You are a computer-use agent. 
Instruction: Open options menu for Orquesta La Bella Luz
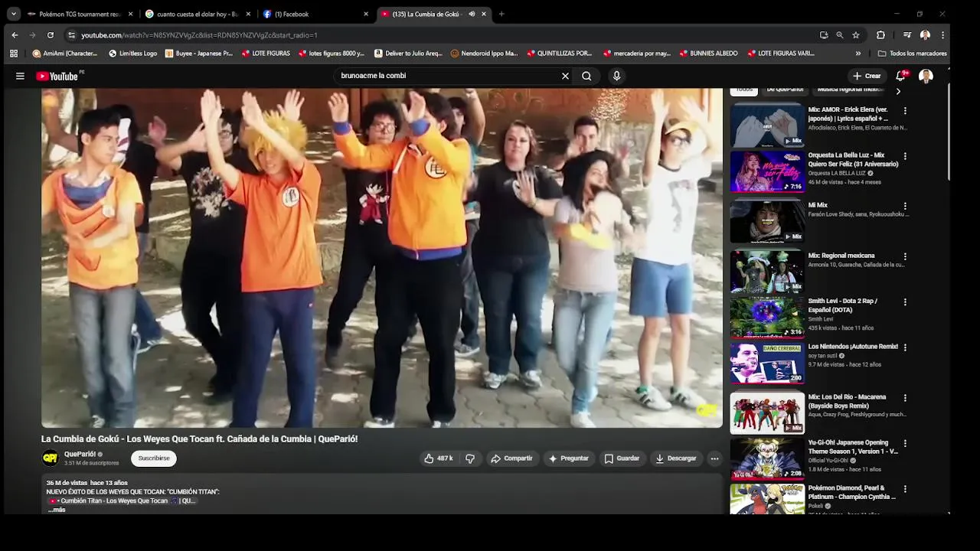point(905,156)
